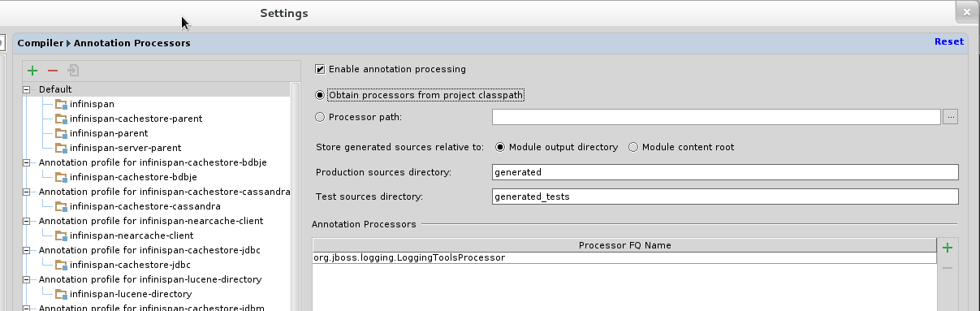Remove processor with minus icon beside table
Viewport: 980px width, 311px height.
(948, 268)
